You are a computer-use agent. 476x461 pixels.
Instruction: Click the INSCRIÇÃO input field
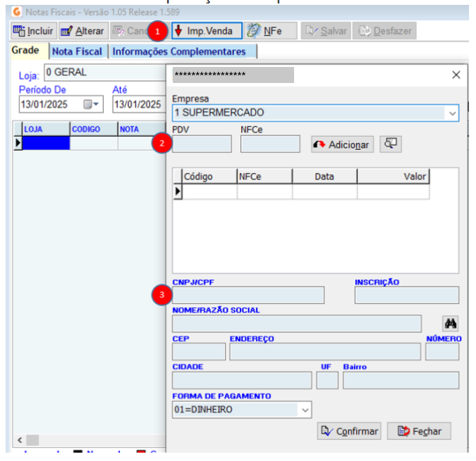[407, 295]
